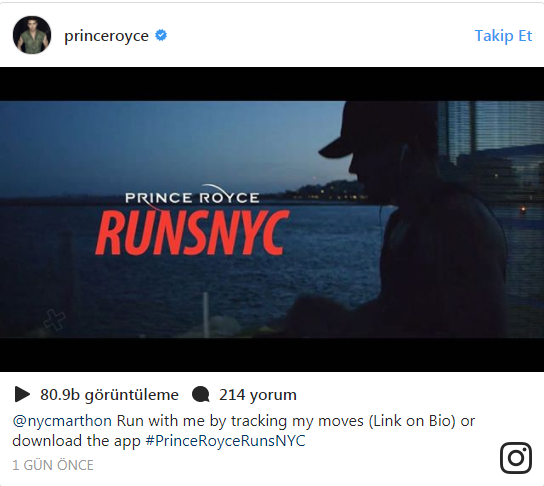Click the water area of video frame
The width and height of the screenshot is (544, 486).
[x=173, y=278]
